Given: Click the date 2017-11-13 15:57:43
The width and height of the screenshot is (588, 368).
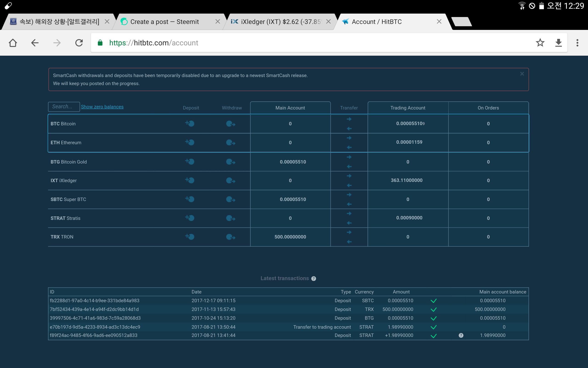Looking at the screenshot, I should pos(213,309).
